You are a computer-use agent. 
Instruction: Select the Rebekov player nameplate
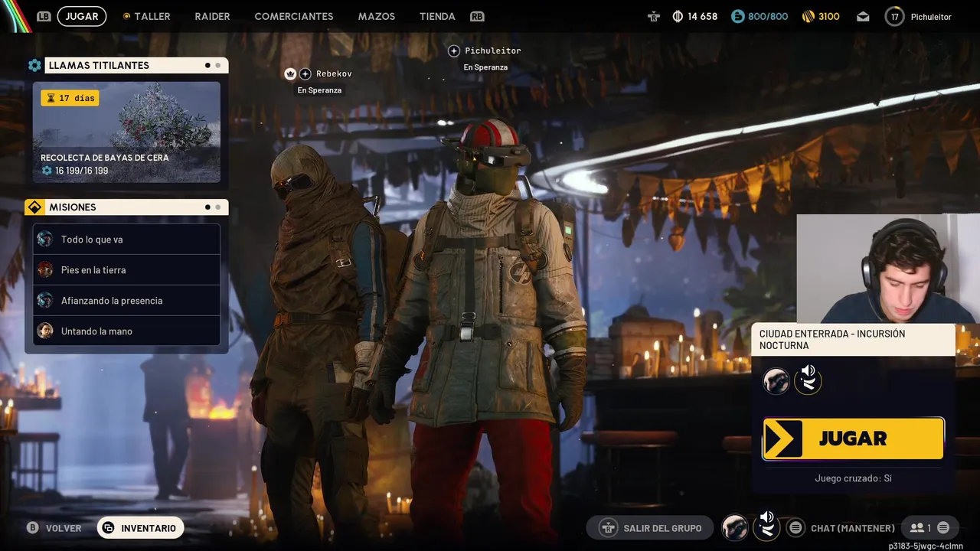334,73
